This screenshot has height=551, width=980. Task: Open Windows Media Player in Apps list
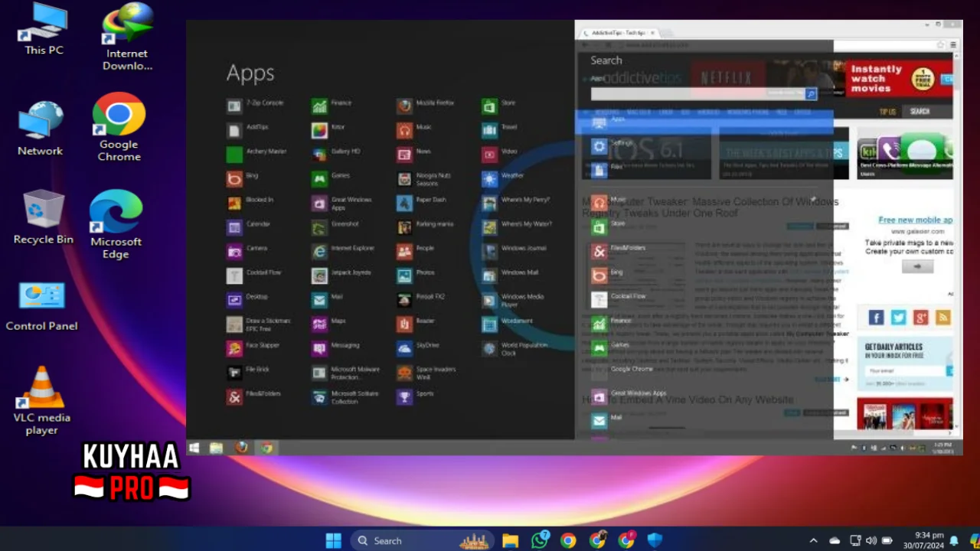click(513, 299)
